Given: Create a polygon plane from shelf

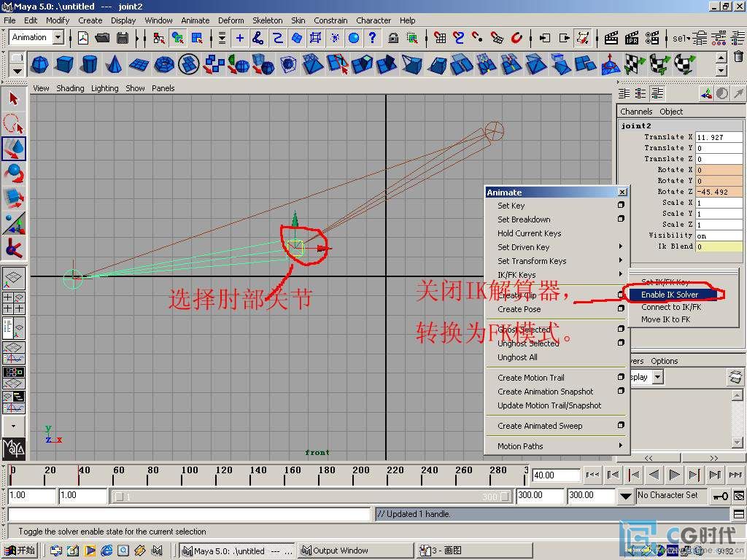Looking at the screenshot, I should coord(139,64).
